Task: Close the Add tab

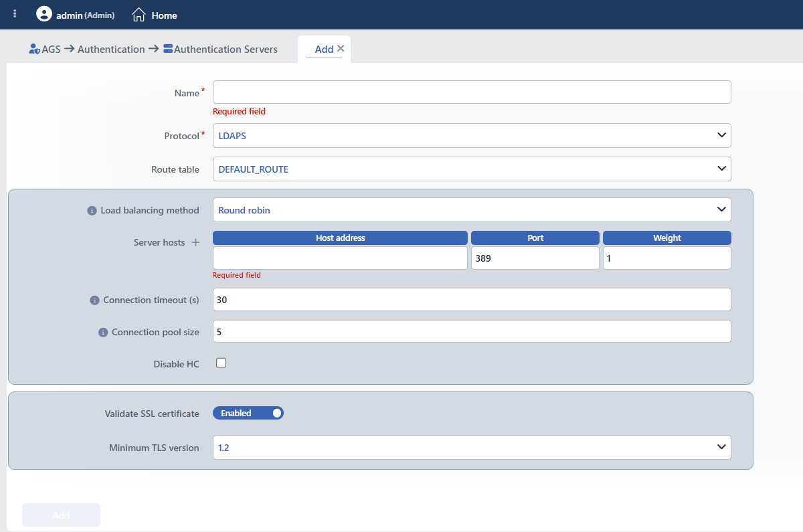Action: tap(341, 48)
